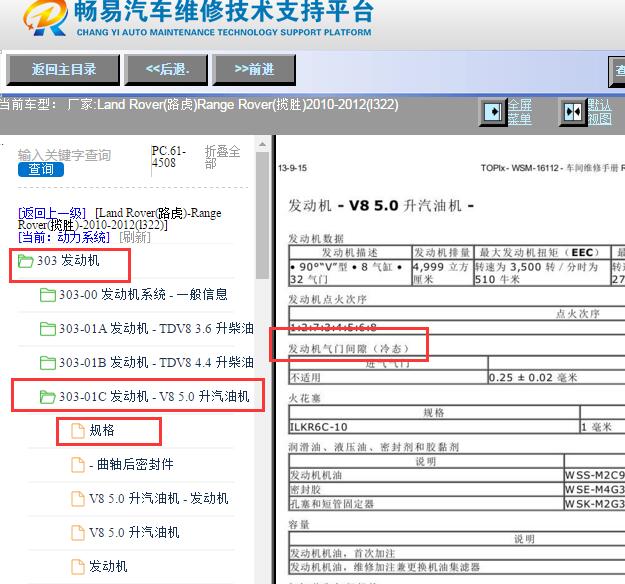Expand the 303-01B folder icon
The width and height of the screenshot is (625, 584).
point(48,363)
